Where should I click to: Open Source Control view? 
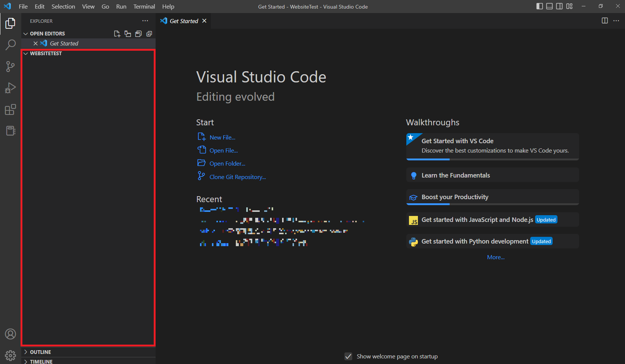[x=10, y=66]
